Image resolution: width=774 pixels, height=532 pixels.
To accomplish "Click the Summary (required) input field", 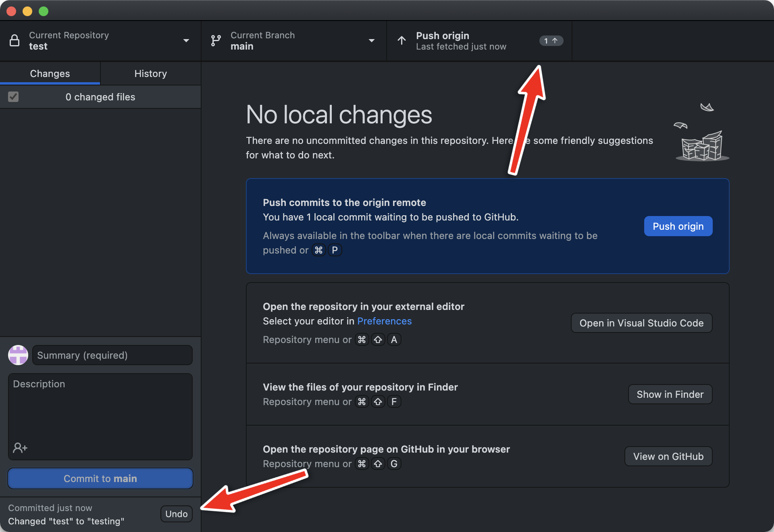I will (112, 355).
